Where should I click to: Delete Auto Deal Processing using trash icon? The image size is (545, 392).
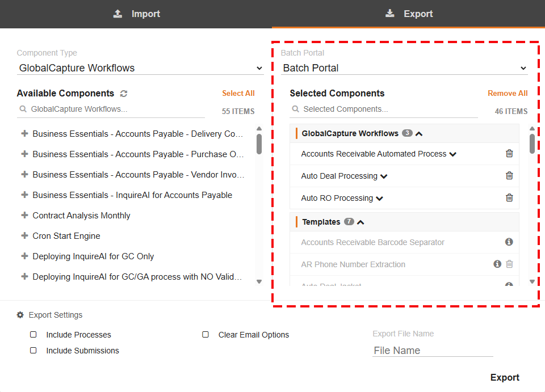click(509, 175)
